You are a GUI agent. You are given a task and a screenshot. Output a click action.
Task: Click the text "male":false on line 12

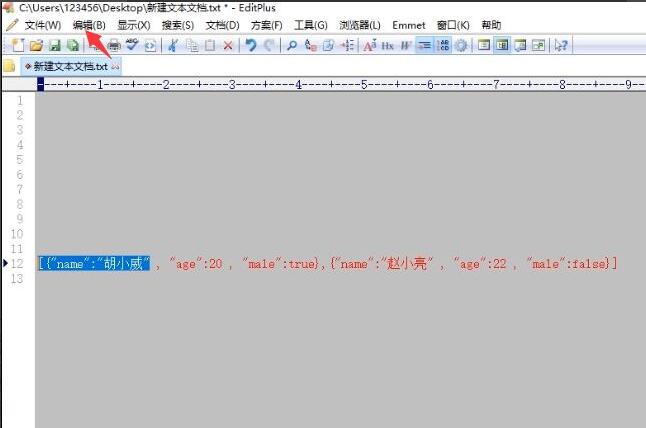[568, 264]
